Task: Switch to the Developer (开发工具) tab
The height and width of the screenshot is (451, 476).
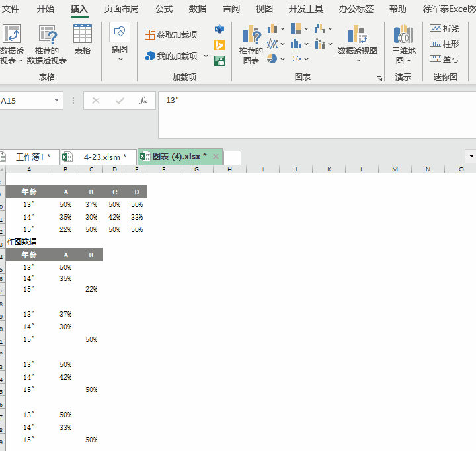Action: pyautogui.click(x=306, y=9)
